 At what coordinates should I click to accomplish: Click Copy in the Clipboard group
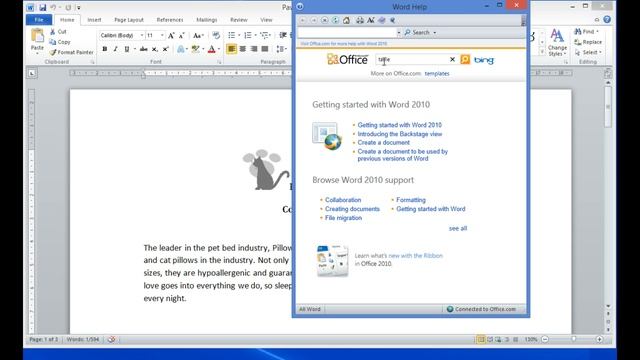60,42
